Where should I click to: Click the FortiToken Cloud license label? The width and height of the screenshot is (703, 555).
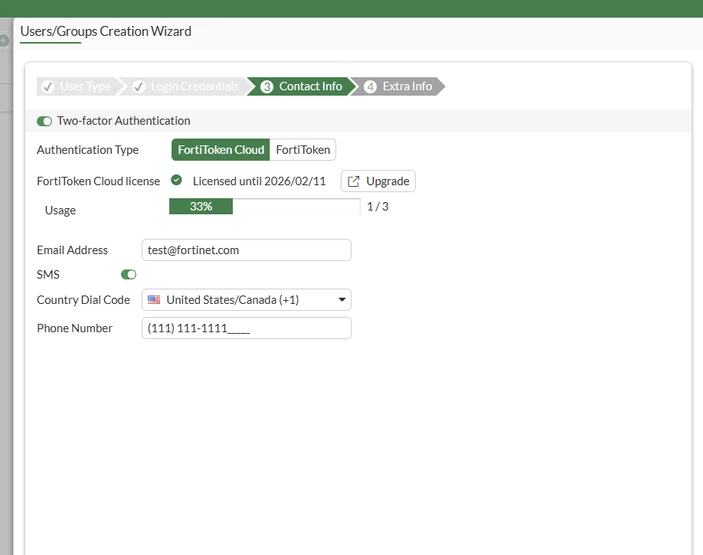click(x=98, y=181)
